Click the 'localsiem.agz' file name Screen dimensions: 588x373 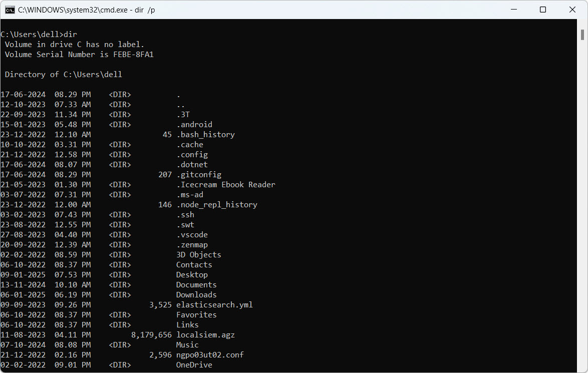(205, 335)
